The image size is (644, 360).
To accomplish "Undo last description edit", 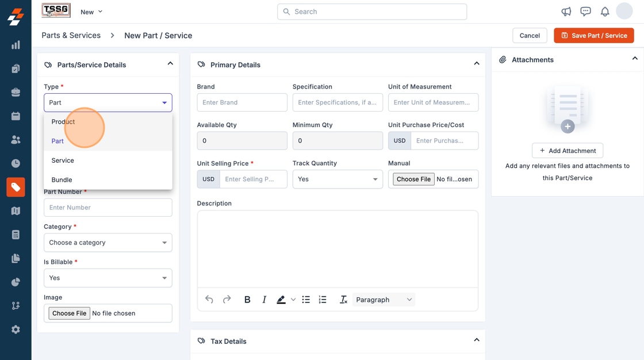I will (x=209, y=300).
